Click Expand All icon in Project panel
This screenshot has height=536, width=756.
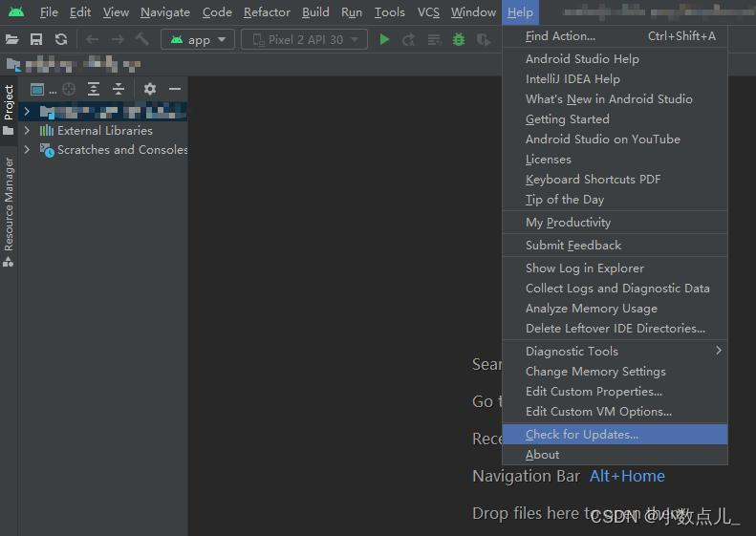[94, 89]
